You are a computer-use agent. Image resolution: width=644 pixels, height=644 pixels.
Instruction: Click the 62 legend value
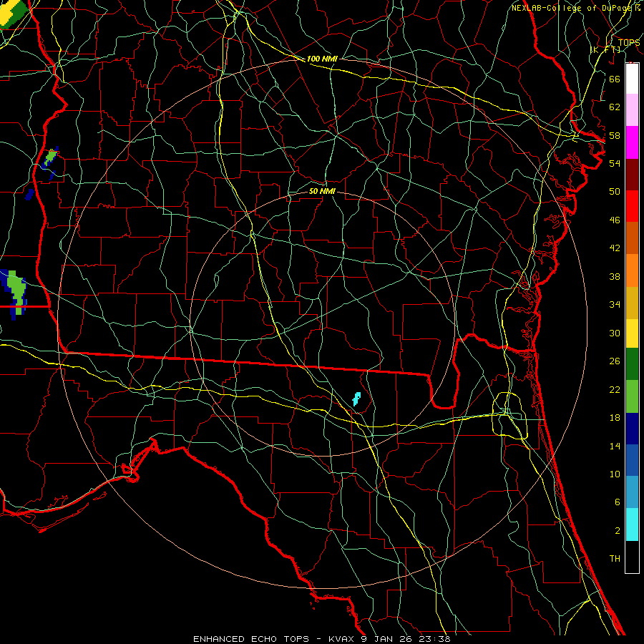pos(615,107)
